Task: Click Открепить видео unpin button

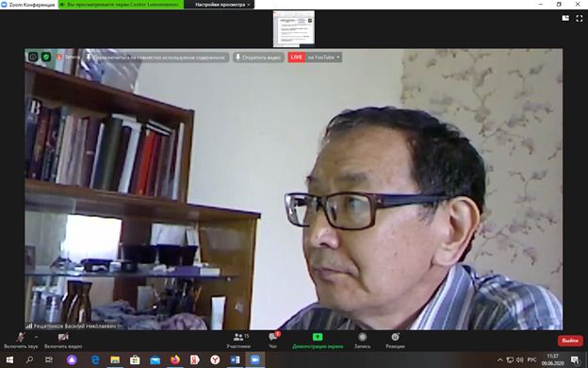Action: click(258, 58)
